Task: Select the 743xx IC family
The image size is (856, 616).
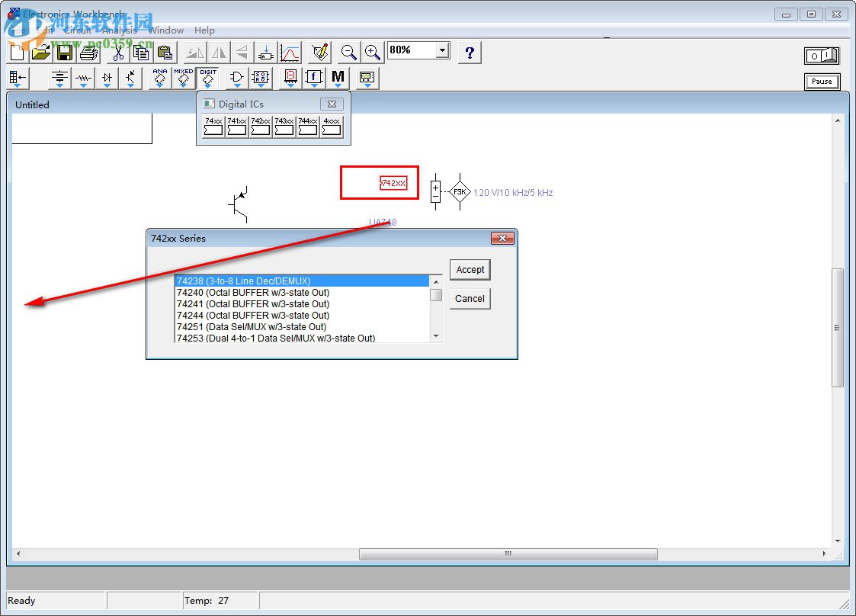Action: 284,127
